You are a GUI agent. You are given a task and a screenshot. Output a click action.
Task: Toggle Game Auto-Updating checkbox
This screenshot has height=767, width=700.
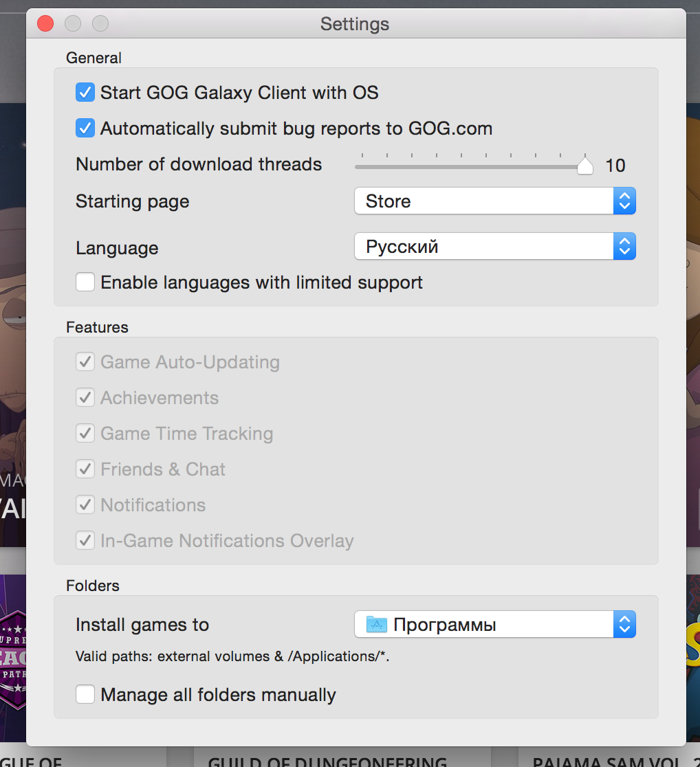click(x=85, y=362)
